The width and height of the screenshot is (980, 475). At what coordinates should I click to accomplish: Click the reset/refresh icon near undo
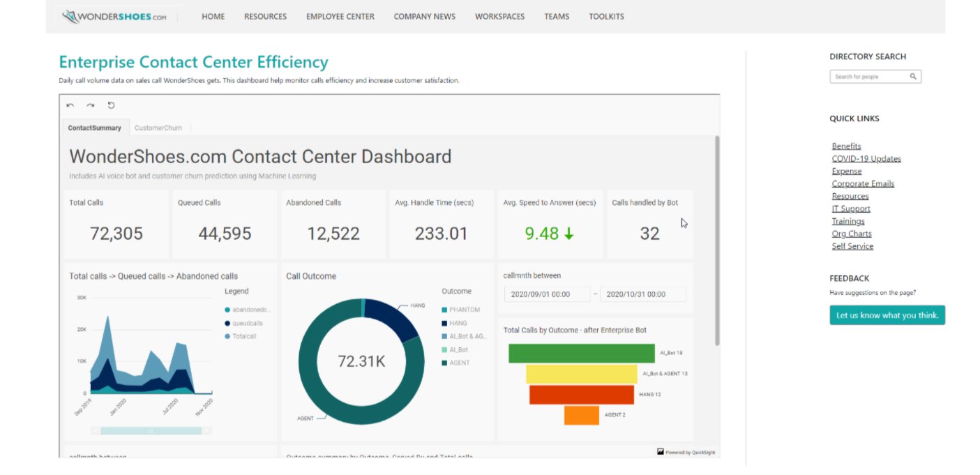coord(111,105)
